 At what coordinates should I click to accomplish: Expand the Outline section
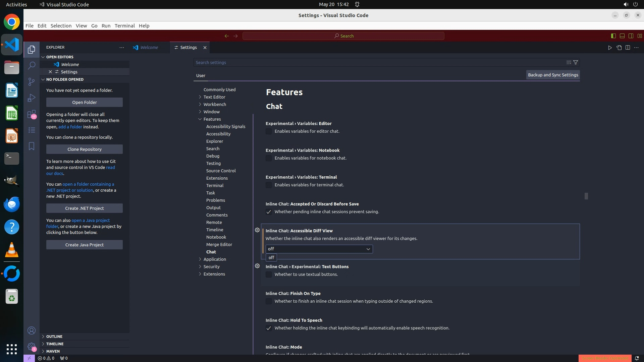(x=54, y=337)
